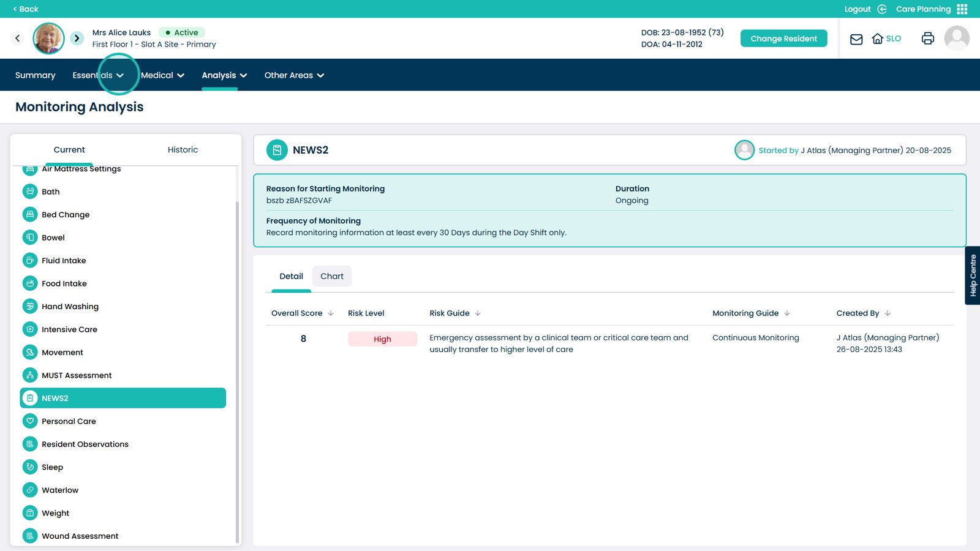Switch to the Chart tab

click(x=332, y=277)
